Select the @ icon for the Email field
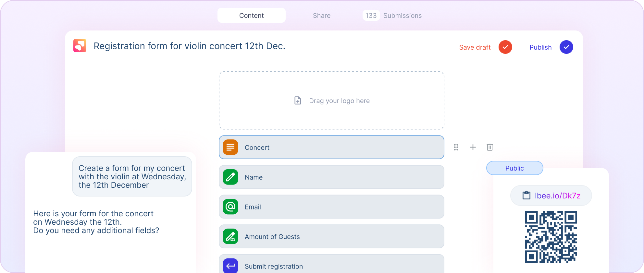Viewport: 644px width, 273px height. pos(230,207)
